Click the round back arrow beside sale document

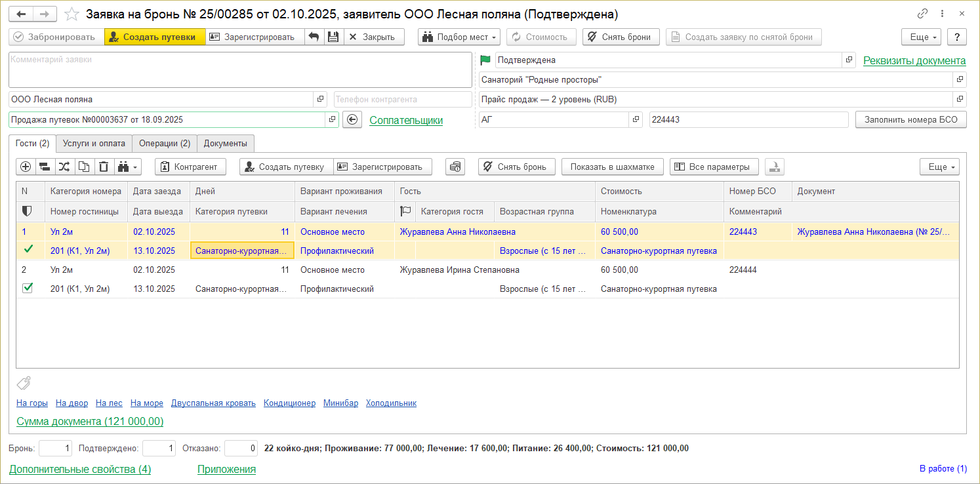352,119
